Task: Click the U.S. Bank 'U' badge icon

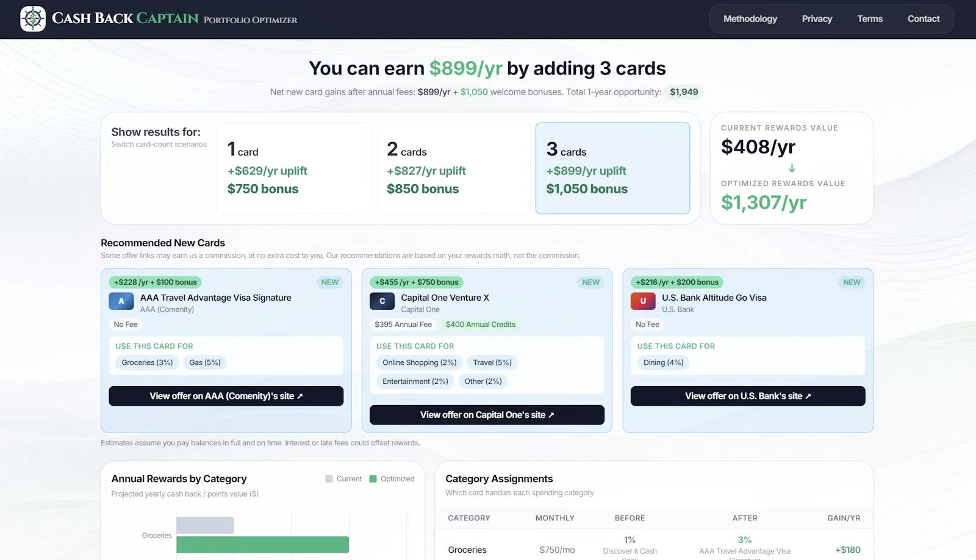Action: [x=643, y=301]
